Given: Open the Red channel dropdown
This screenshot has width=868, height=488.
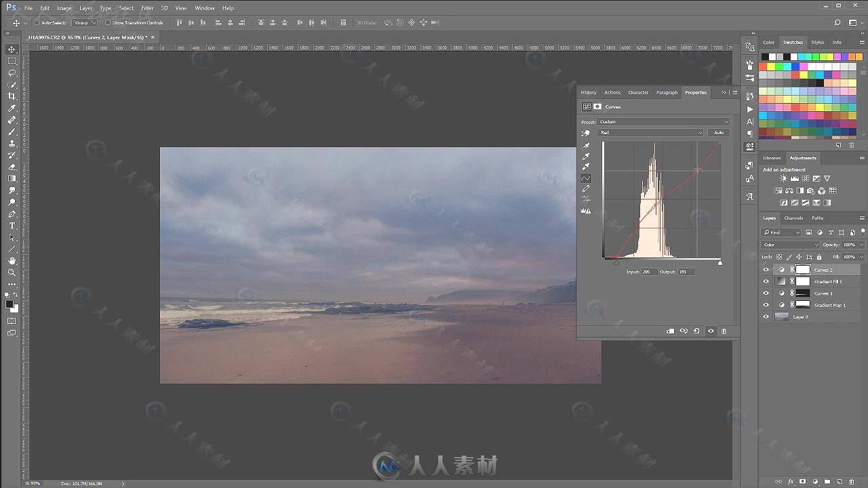Looking at the screenshot, I should coord(651,133).
